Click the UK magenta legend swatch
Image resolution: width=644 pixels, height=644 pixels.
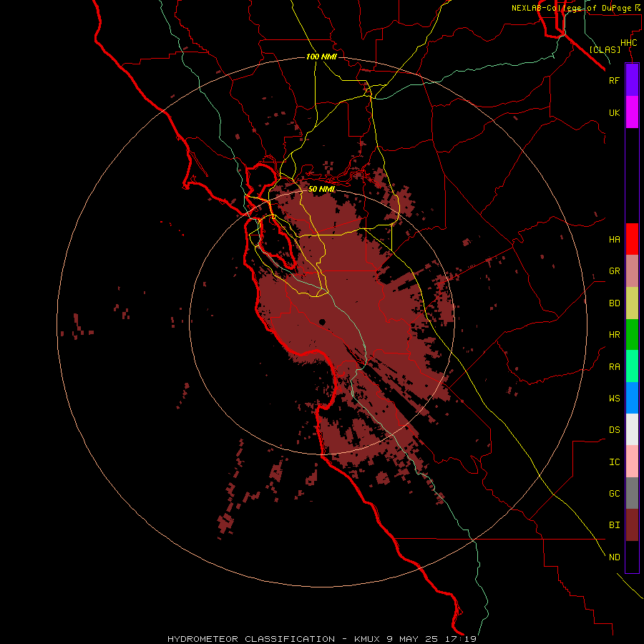pos(632,112)
